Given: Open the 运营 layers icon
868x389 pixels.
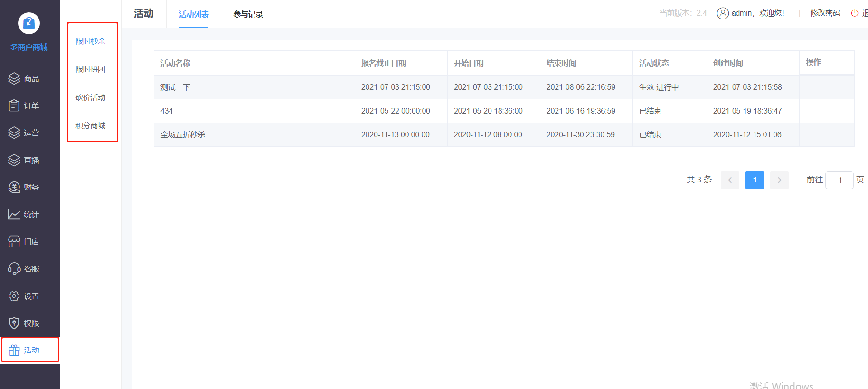Looking at the screenshot, I should 14,133.
